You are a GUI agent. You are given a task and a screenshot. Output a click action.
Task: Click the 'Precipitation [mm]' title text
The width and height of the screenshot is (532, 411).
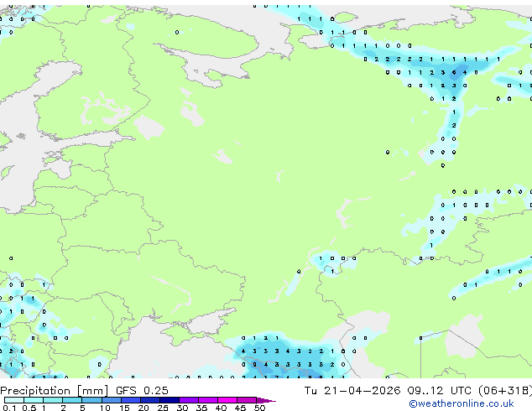coord(54,391)
